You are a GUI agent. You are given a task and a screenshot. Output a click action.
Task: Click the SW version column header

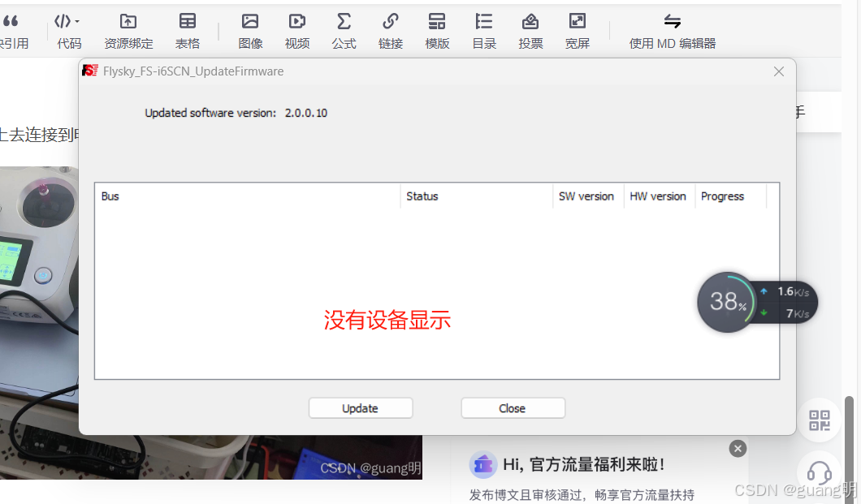[x=588, y=196]
